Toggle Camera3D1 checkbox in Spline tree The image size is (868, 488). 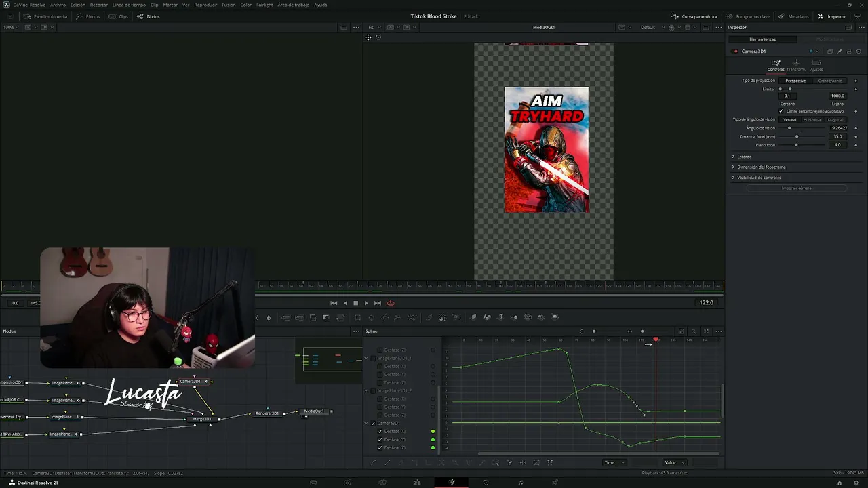pos(373,424)
